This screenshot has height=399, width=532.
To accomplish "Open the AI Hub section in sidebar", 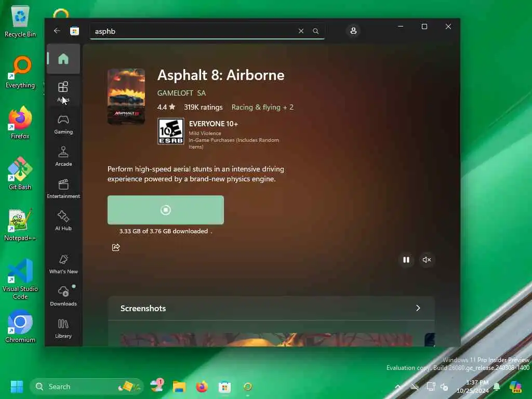I will pos(63,221).
